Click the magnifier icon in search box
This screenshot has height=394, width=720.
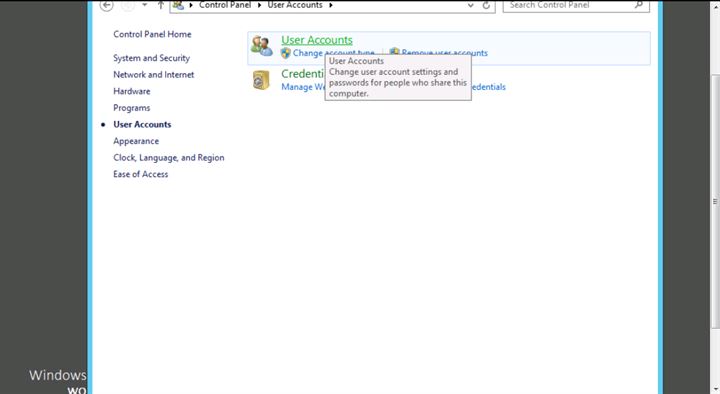(639, 5)
